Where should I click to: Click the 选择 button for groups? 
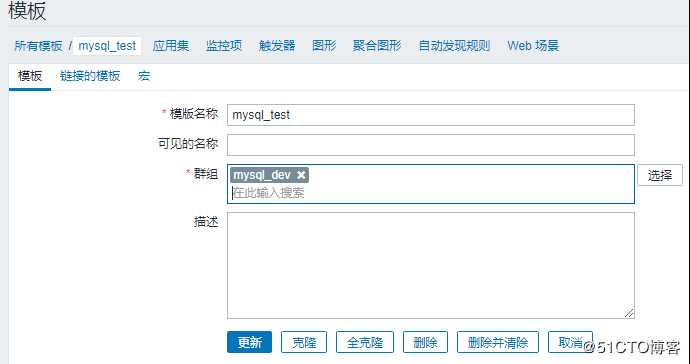[660, 175]
